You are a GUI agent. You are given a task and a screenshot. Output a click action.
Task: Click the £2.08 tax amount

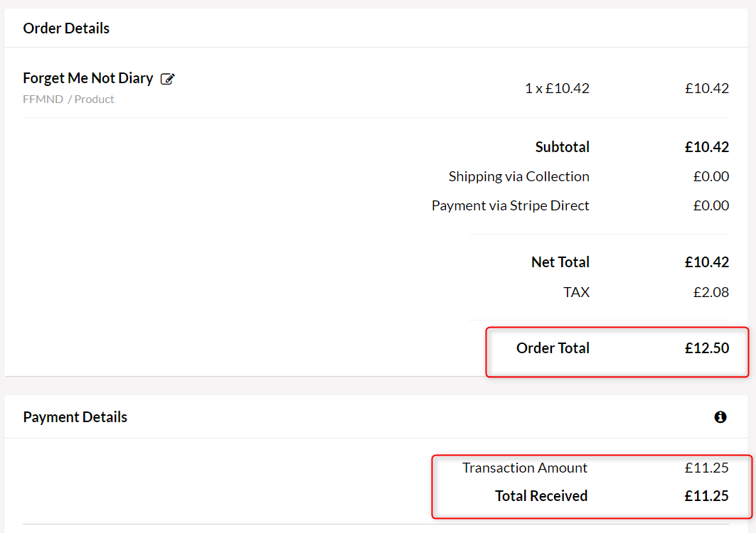pos(710,291)
